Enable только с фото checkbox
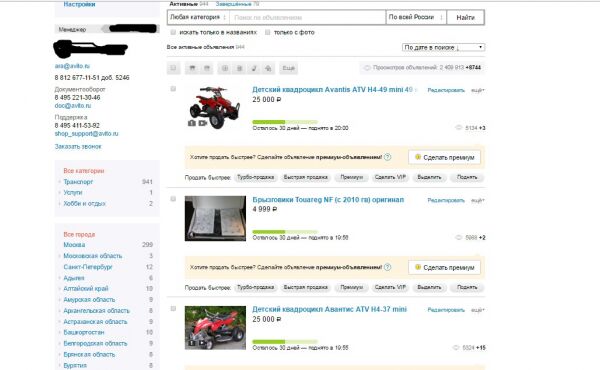 [268, 32]
